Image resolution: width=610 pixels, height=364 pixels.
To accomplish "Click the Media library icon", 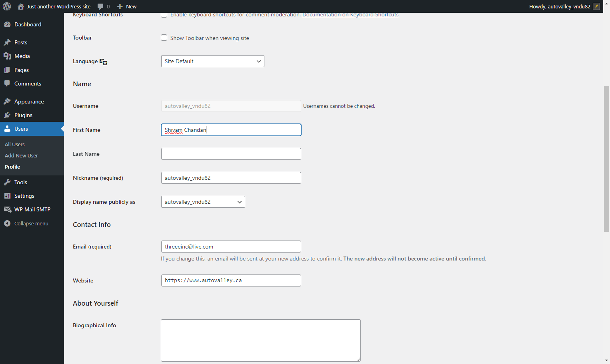I will 7,56.
